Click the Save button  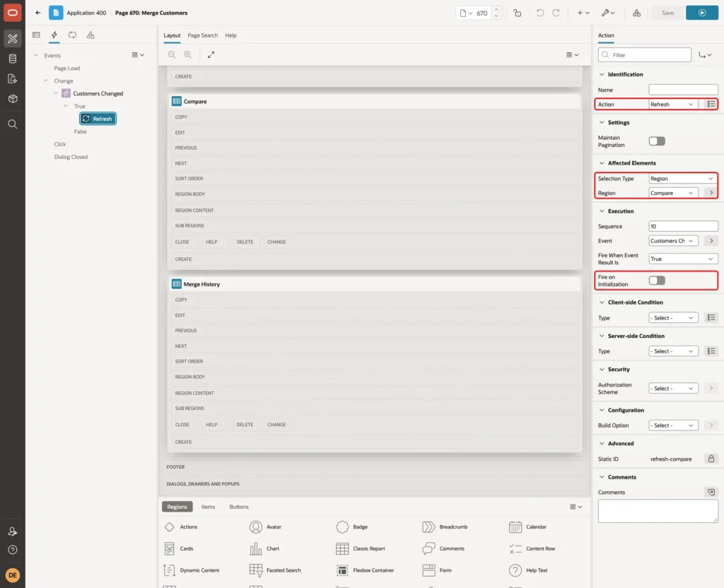667,13
